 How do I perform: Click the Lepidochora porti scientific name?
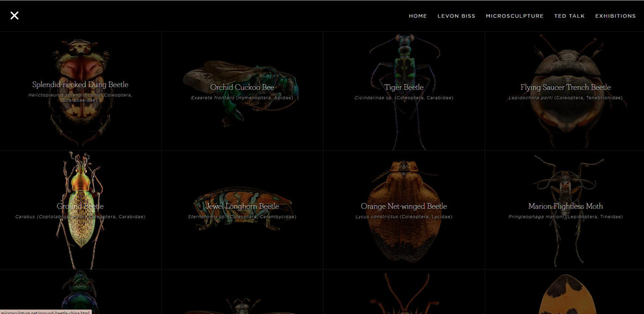(x=530, y=98)
